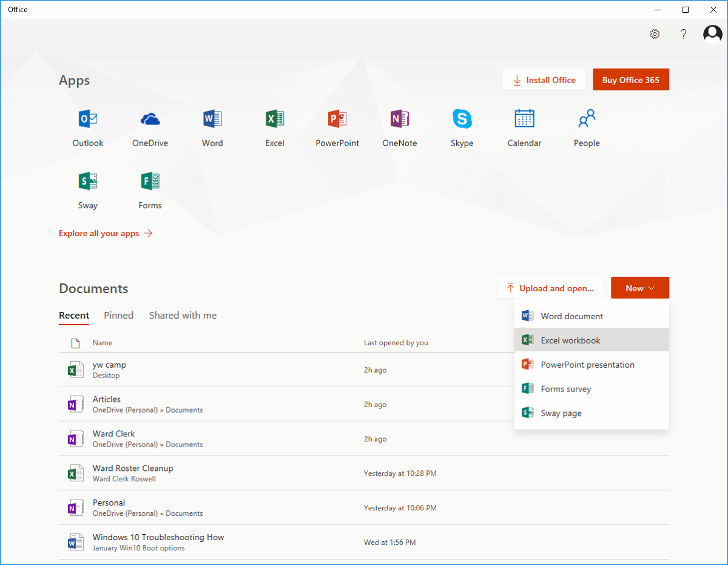Switch to the Pinned tab

118,315
